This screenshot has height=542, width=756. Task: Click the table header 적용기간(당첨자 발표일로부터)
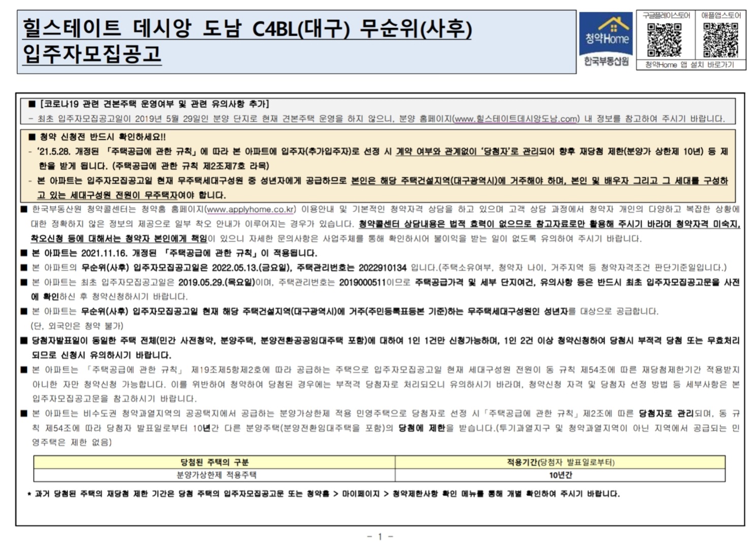(x=560, y=462)
